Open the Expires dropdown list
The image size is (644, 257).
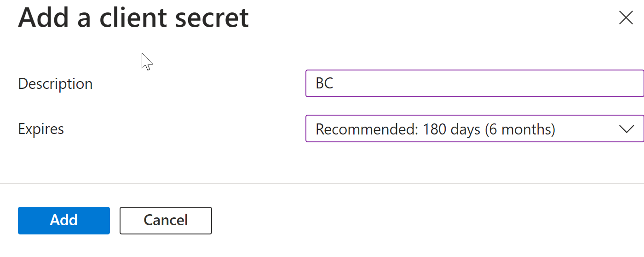[474, 129]
